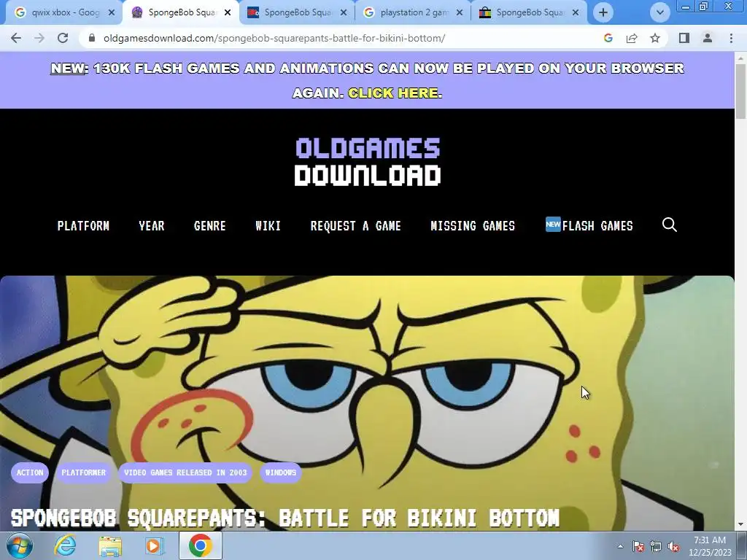Open the Windows Start button
Image resolution: width=747 pixels, height=560 pixels.
point(19,545)
